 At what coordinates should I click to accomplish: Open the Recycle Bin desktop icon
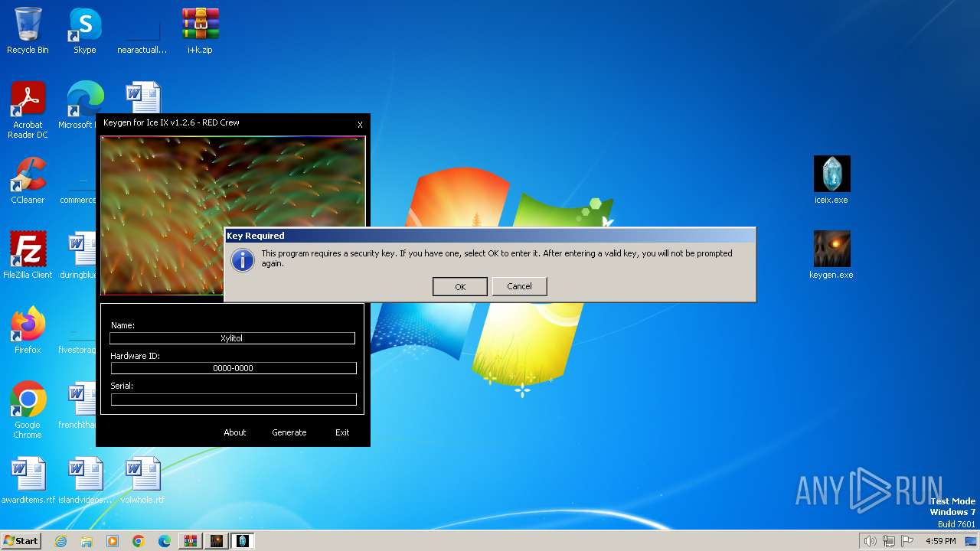pyautogui.click(x=28, y=31)
